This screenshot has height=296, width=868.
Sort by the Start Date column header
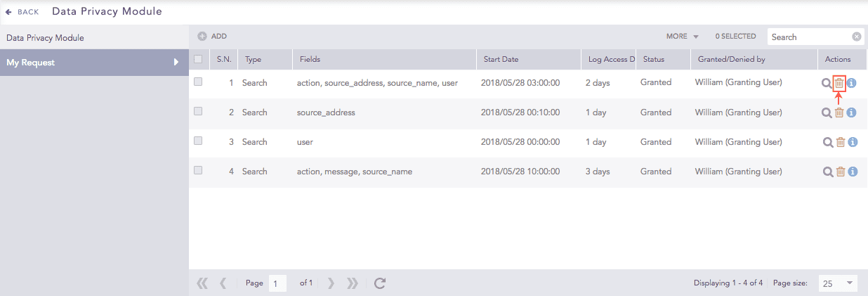529,59
